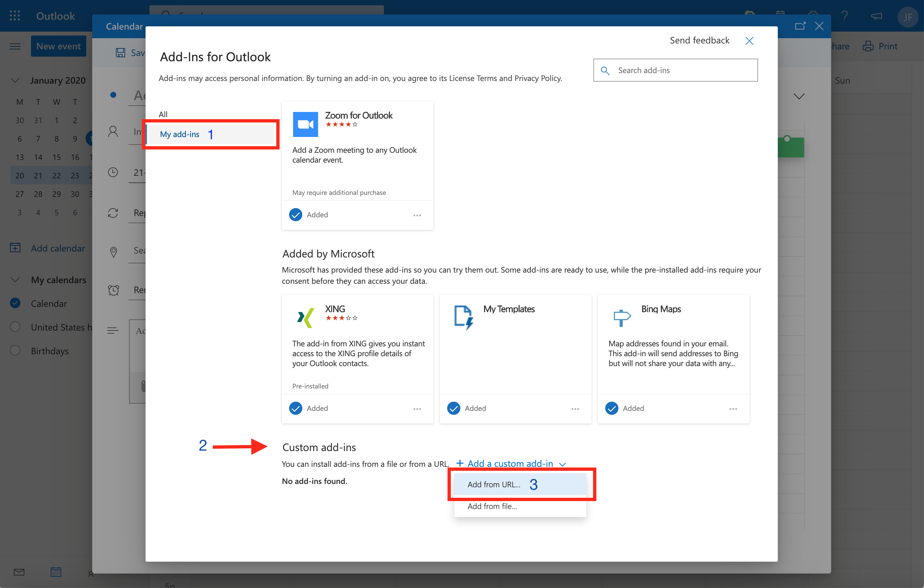
Task: Click the XING logo icon
Action: click(306, 318)
